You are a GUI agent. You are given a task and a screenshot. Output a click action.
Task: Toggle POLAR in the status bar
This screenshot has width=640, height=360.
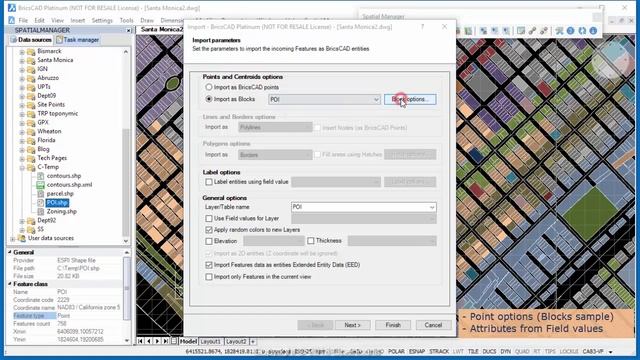[396, 351]
